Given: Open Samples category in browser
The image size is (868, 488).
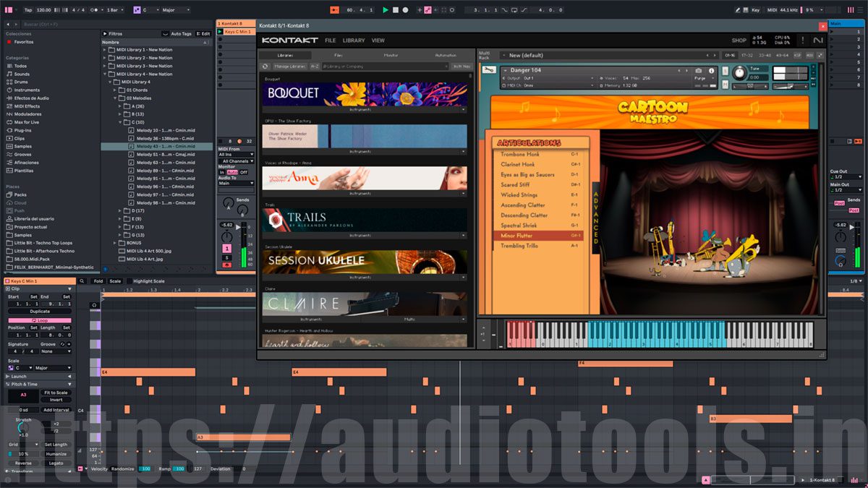Looking at the screenshot, I should [23, 146].
